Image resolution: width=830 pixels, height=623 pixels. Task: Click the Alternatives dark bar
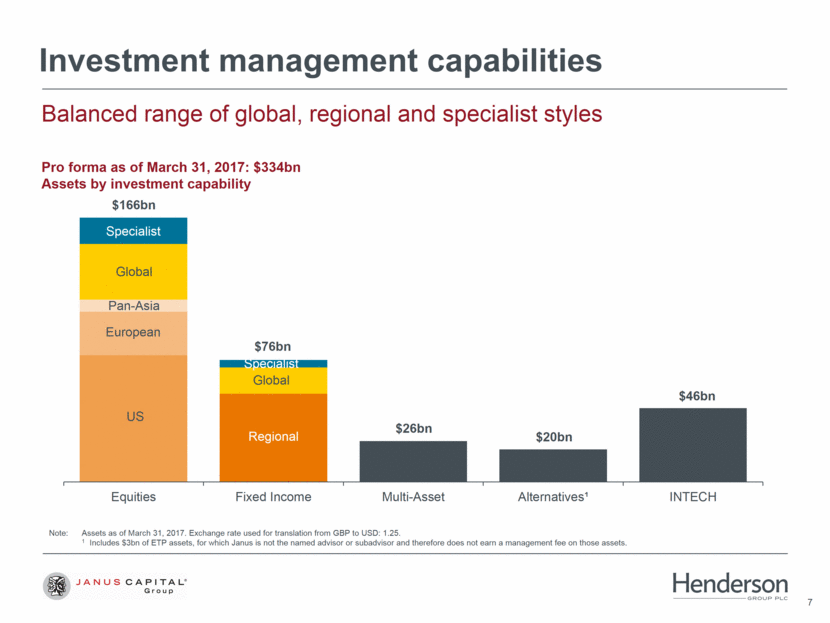pyautogui.click(x=553, y=465)
